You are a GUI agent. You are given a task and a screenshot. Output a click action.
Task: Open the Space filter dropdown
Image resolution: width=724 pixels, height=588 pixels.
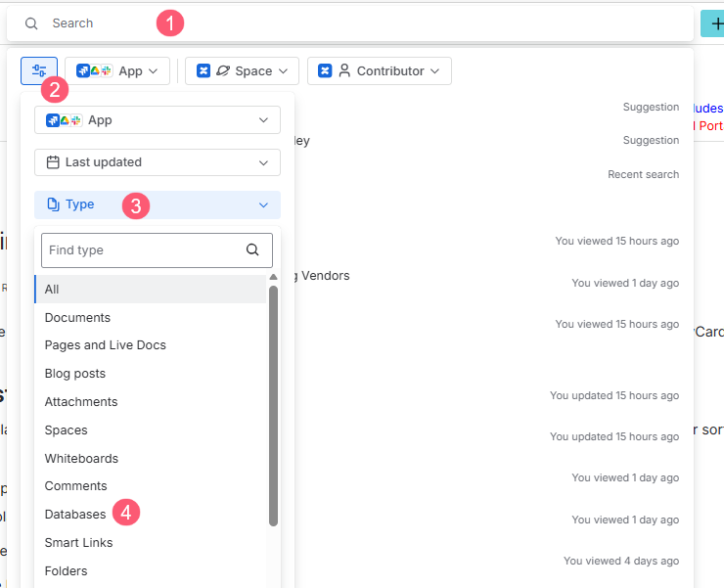[x=242, y=70]
